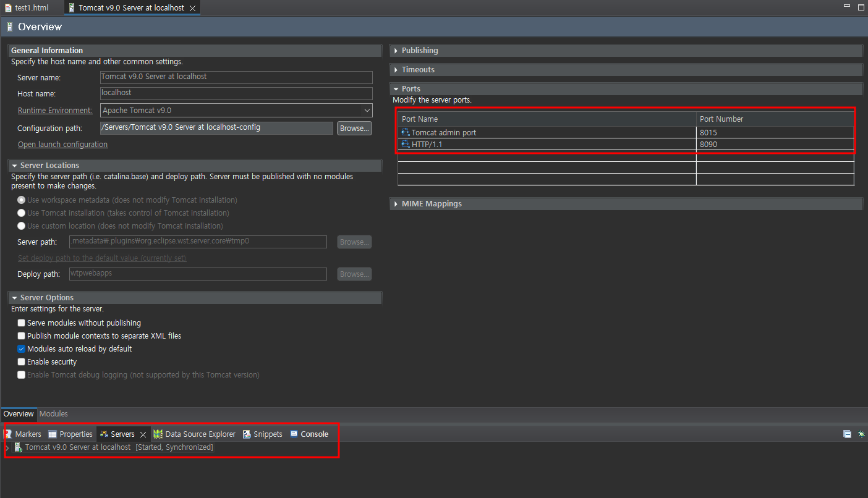This screenshot has width=868, height=498.
Task: Open the Snippets view tab
Action: [263, 434]
